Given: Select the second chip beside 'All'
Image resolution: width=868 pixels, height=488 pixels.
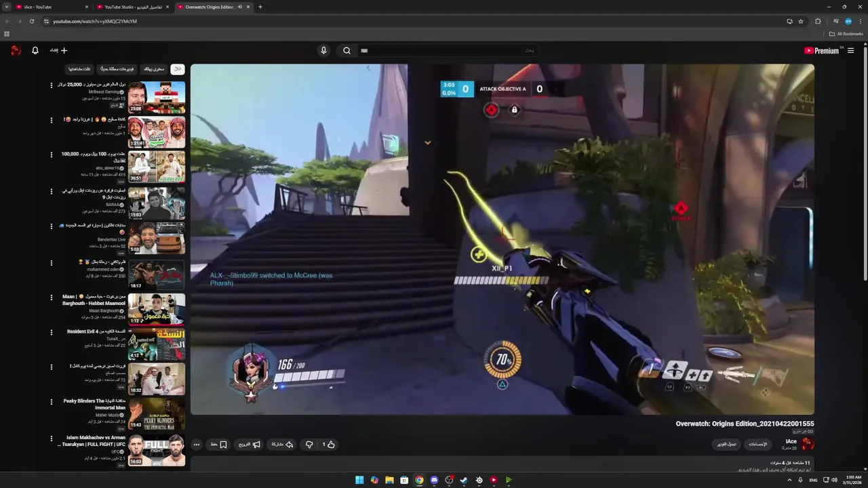Looking at the screenshot, I should (154, 69).
